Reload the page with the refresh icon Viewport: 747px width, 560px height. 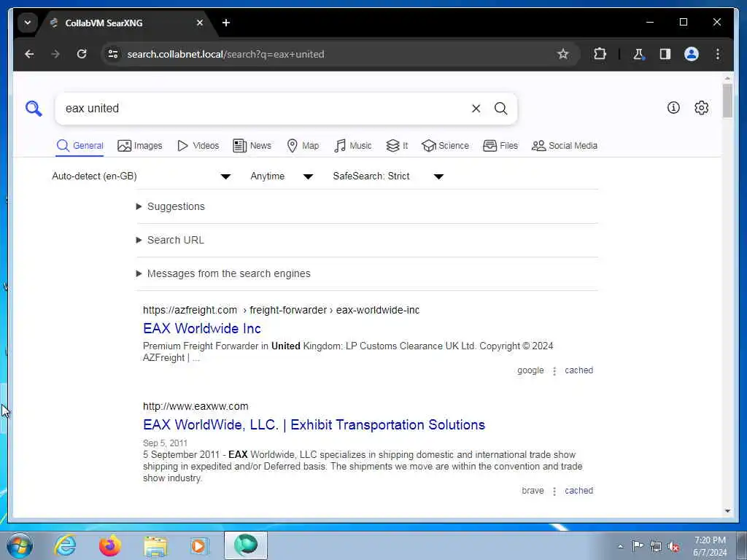pos(82,54)
